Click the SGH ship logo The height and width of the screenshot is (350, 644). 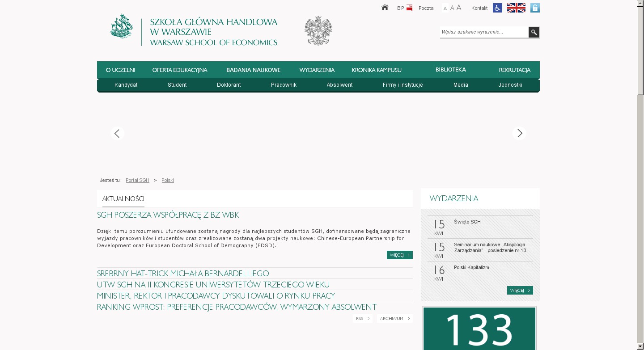121,26
